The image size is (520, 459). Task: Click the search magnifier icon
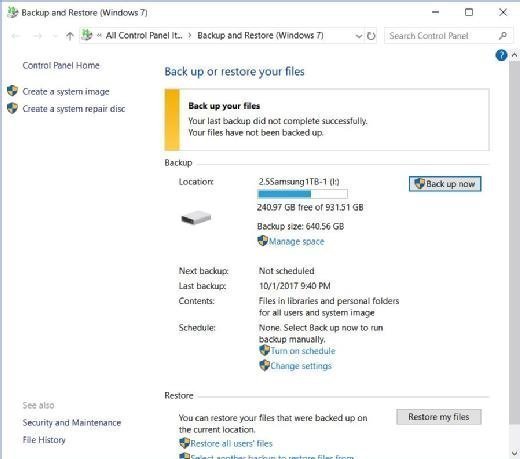point(503,36)
